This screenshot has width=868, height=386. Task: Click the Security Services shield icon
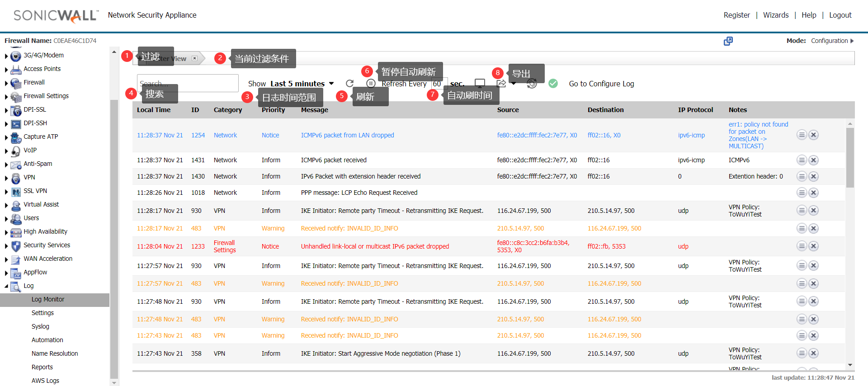coord(16,246)
